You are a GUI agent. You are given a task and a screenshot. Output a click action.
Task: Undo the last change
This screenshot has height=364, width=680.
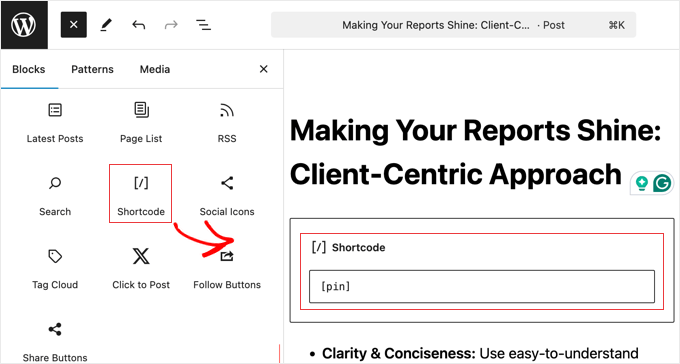pos(138,25)
